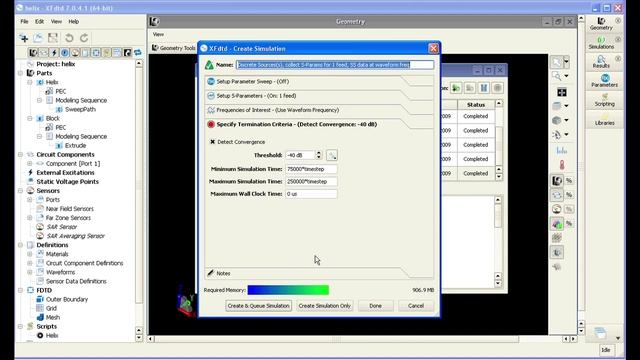The image size is (640, 360).
Task: Toggle circuit components visibility icon in view toolbar
Action: click(557, 195)
